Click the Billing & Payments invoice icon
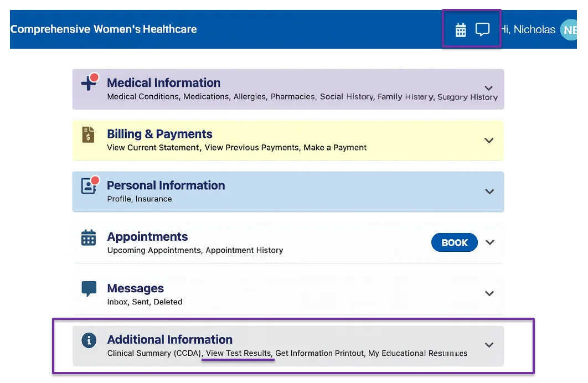The image size is (588, 383). pos(88,134)
